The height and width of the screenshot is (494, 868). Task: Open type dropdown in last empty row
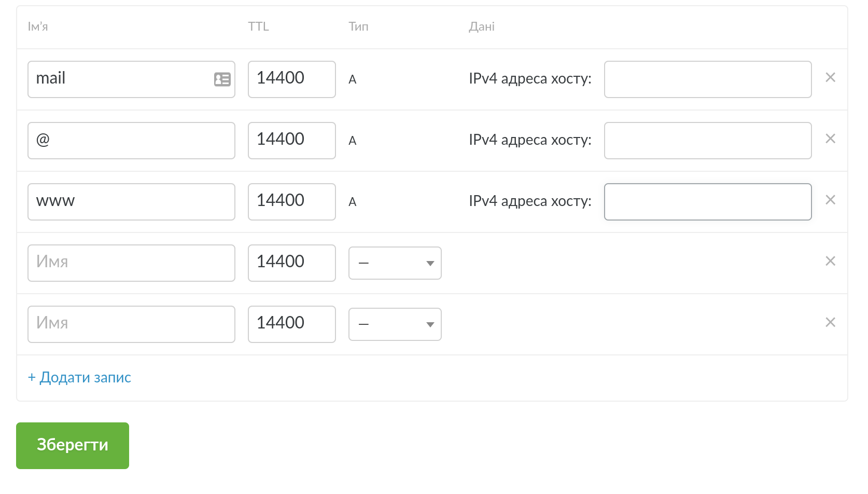(395, 324)
